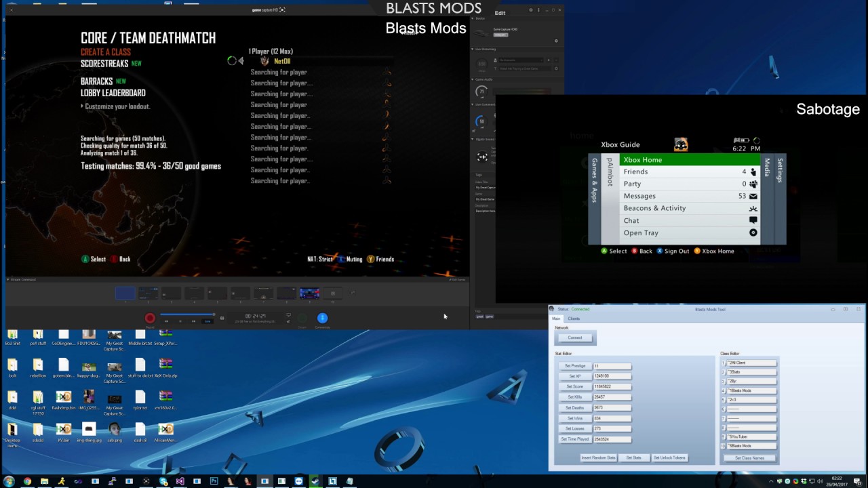The height and width of the screenshot is (488, 868).
Task: Click the Set Deaths button
Action: coord(575,408)
